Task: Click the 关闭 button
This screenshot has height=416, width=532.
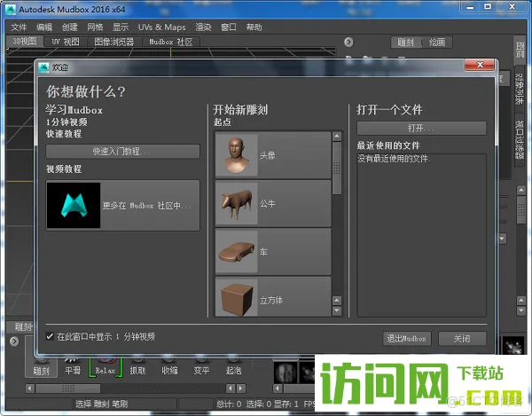Action: tap(462, 338)
